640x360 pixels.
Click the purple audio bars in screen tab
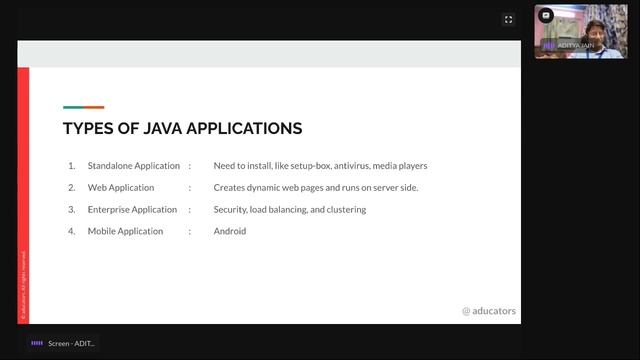click(x=37, y=343)
